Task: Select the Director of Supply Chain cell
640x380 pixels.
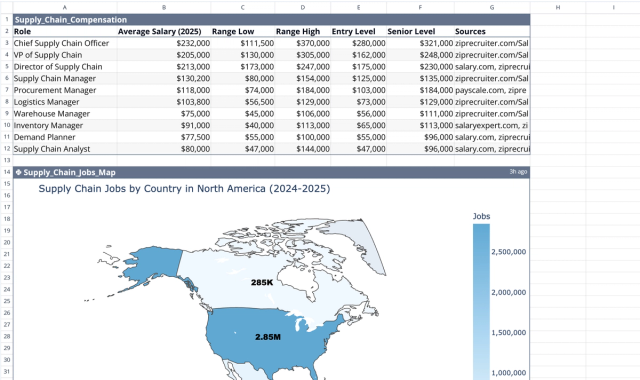Action: click(65, 67)
